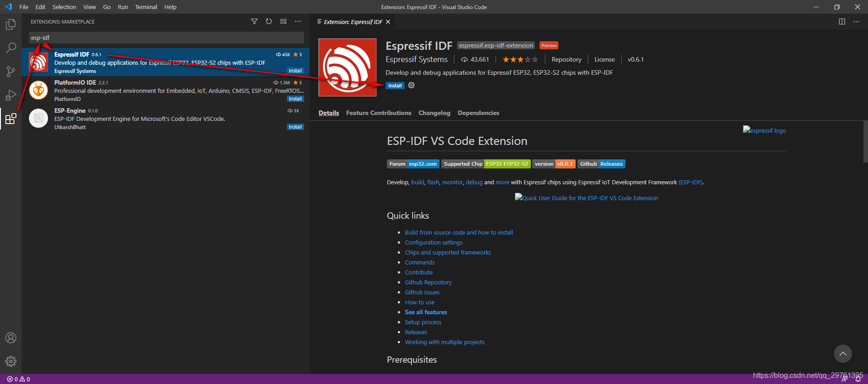The width and height of the screenshot is (868, 384).
Task: Click in the esp-idf search field
Action: pyautogui.click(x=167, y=38)
